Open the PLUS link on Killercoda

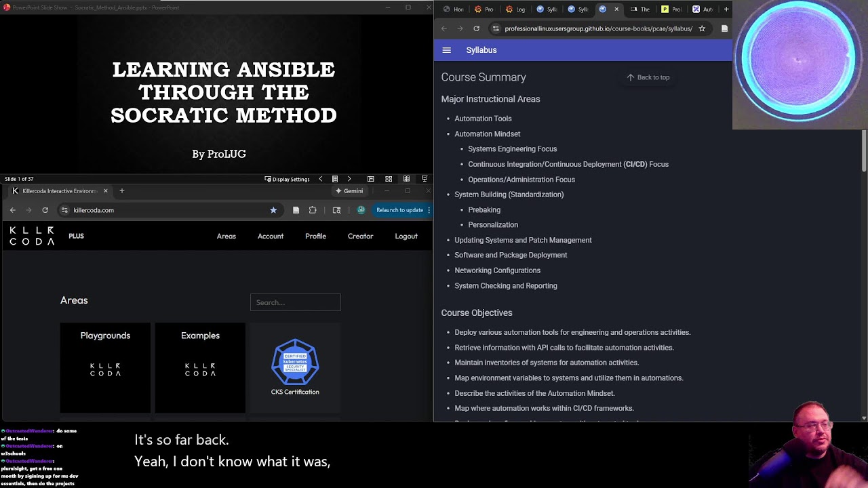point(76,236)
